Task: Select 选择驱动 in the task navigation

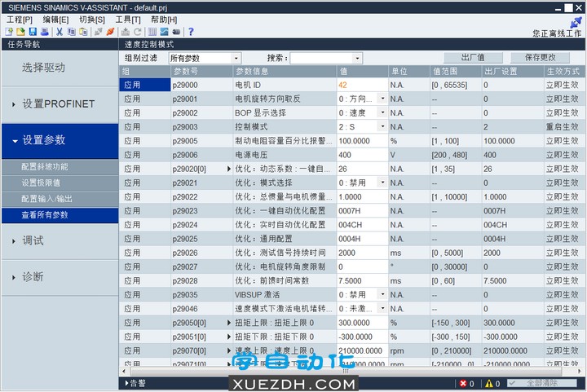Action: click(60, 68)
